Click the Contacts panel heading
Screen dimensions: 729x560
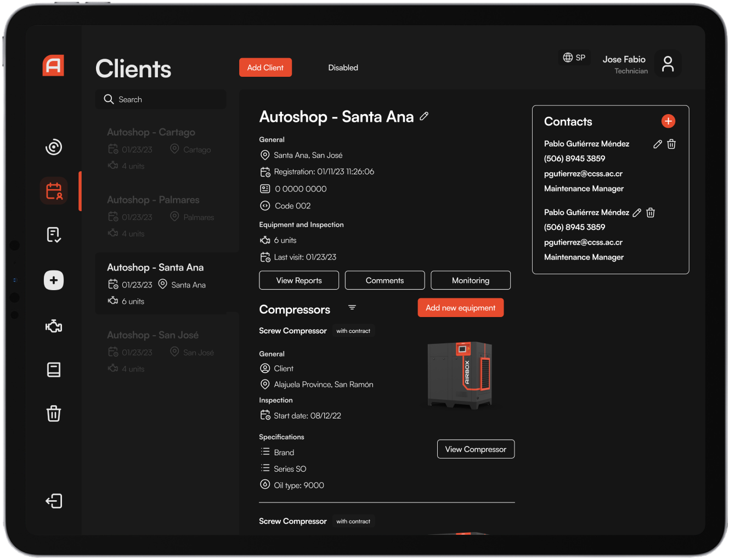(x=568, y=122)
